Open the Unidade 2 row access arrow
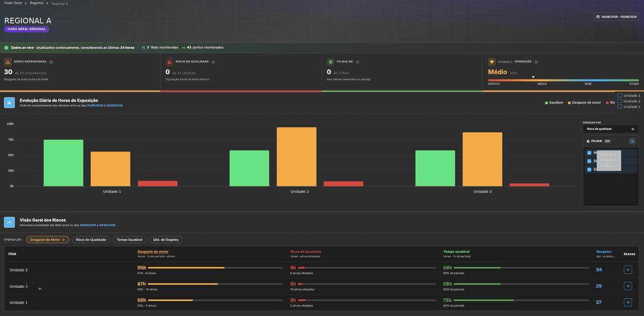This screenshot has width=644, height=316. pyautogui.click(x=628, y=270)
